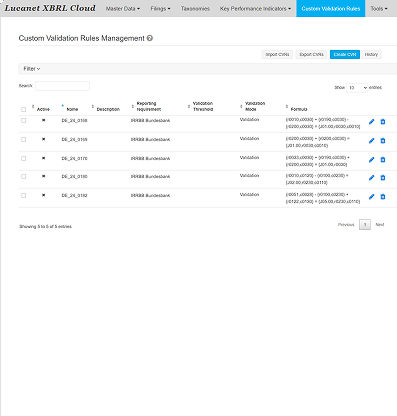Select the checkbox for rule DE_21_0182

[23, 195]
